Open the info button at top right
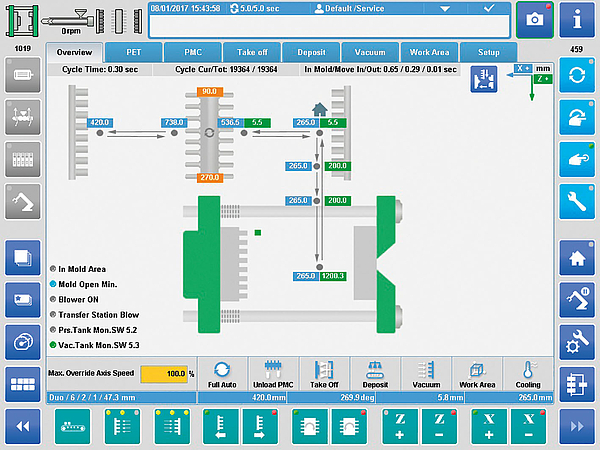 tap(578, 20)
